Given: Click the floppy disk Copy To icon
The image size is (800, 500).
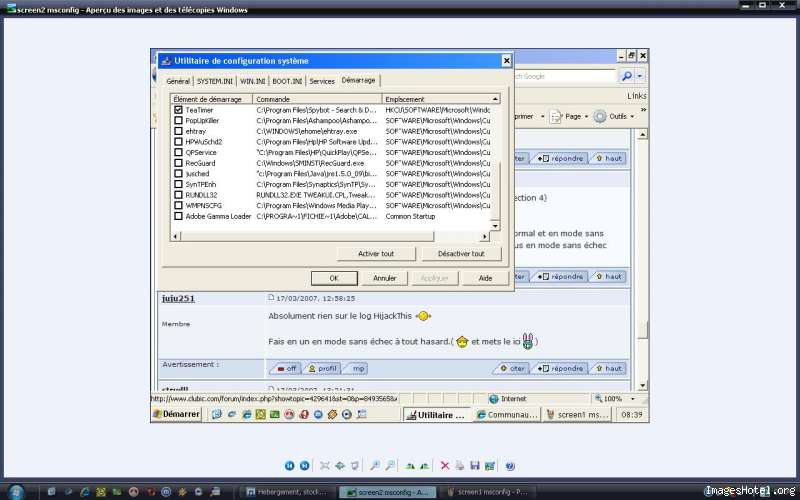Looking at the screenshot, I should (475, 465).
